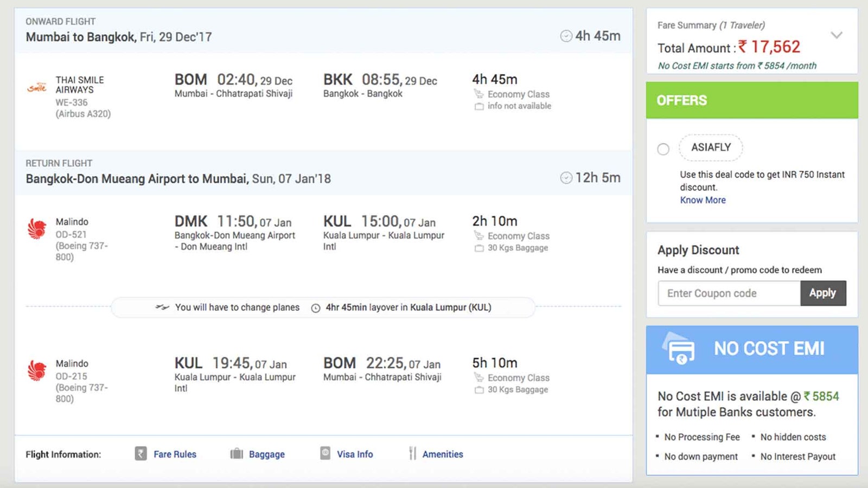Click the OFFERS green header

[752, 100]
